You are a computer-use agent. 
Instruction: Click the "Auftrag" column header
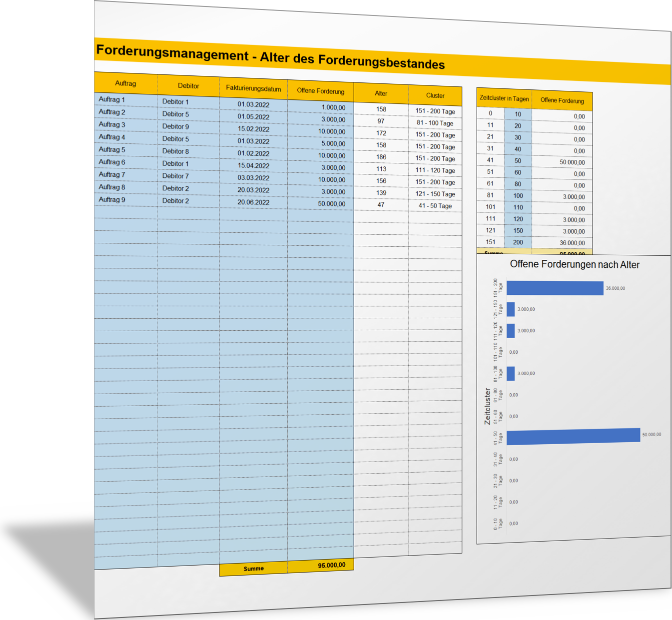pos(125,83)
